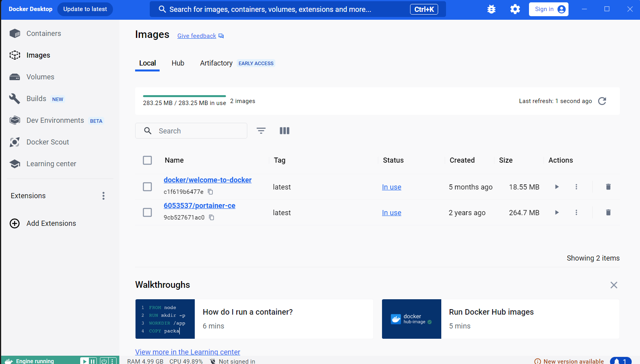Open more actions for docker/welcome-to-docker
The height and width of the screenshot is (364, 640).
tap(576, 187)
